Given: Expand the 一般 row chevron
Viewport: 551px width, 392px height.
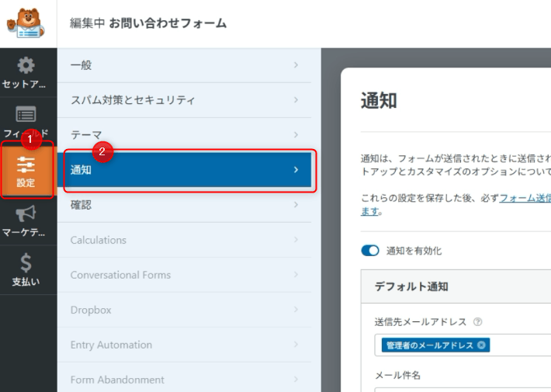Looking at the screenshot, I should (x=296, y=65).
